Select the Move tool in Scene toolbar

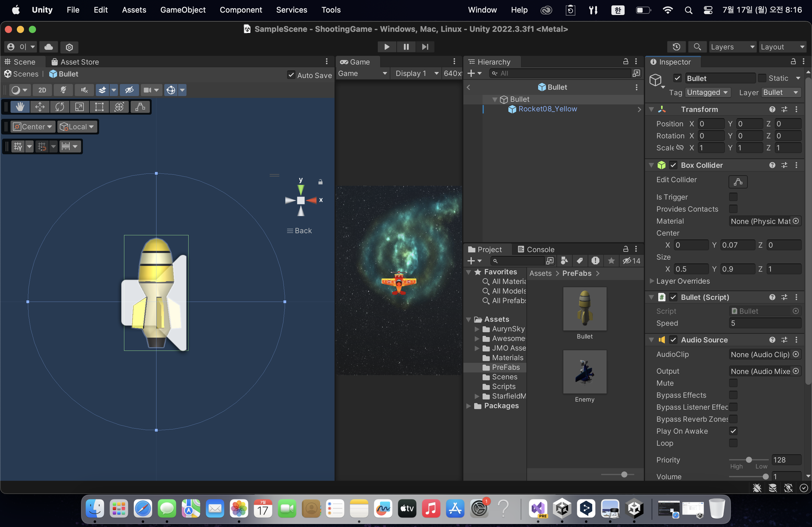tap(40, 107)
